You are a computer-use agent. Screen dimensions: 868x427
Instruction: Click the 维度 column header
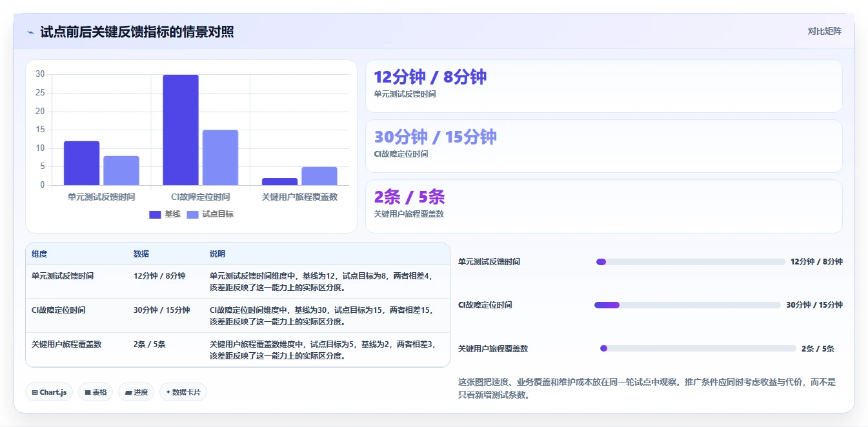point(39,254)
